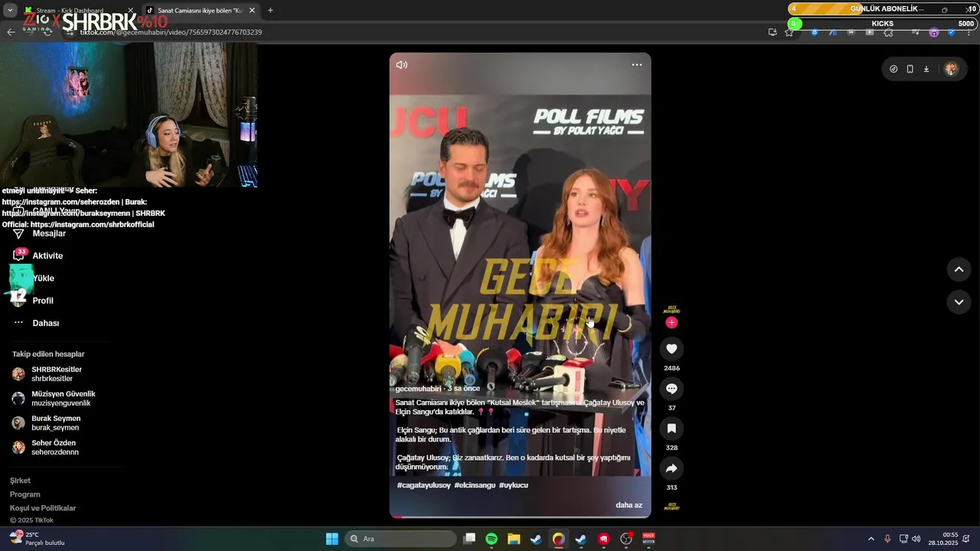Open the Müzisyen Güvenlik followed account
Screen dimensions: 980x551
point(55,399)
